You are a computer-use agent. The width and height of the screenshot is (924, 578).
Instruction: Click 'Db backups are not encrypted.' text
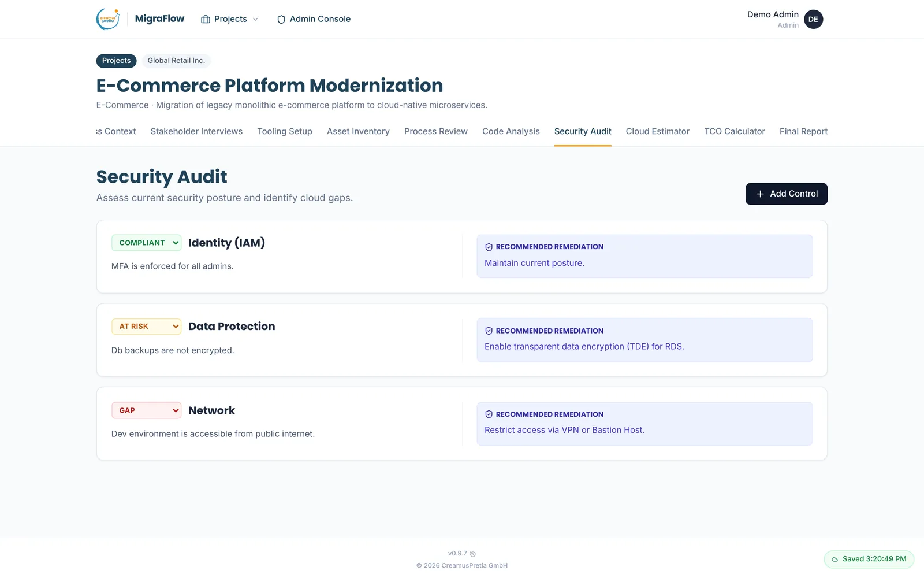tap(173, 350)
